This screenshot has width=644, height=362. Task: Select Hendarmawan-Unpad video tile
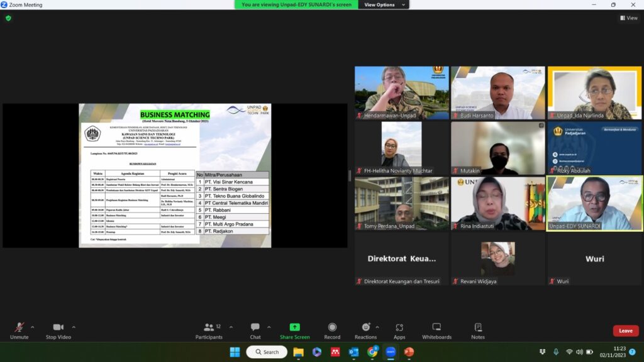click(x=402, y=93)
